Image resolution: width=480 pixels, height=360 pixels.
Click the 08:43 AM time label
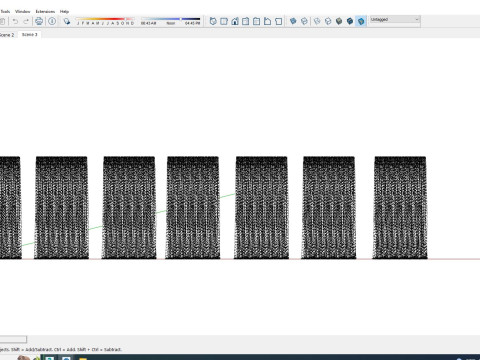(x=148, y=23)
